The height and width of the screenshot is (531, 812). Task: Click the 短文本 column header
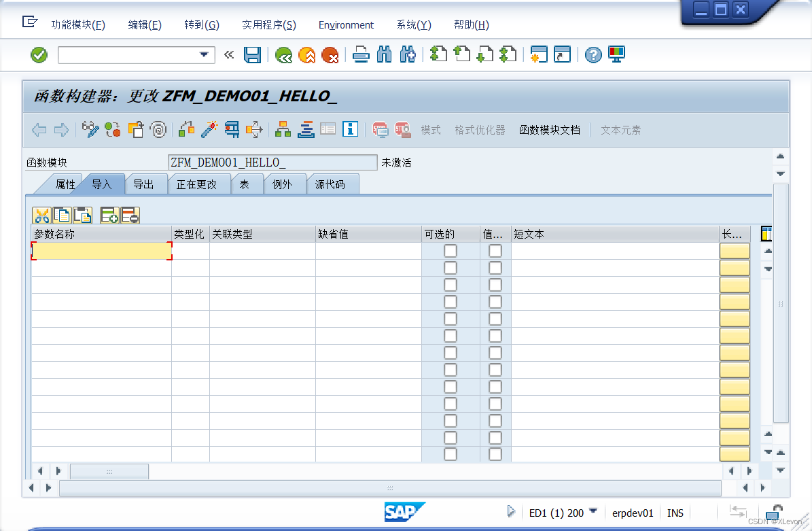(615, 234)
